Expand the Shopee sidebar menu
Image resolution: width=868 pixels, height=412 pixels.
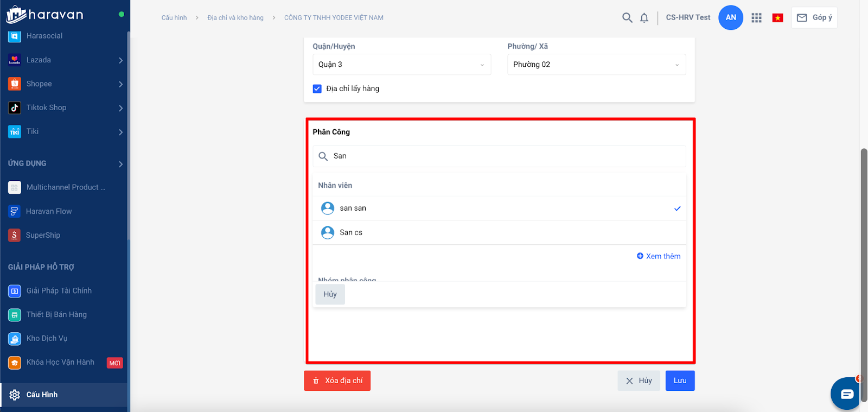tap(65, 84)
